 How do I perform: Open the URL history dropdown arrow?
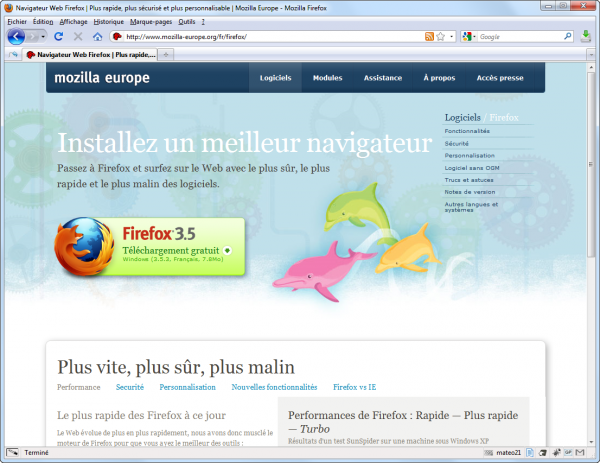tap(452, 37)
